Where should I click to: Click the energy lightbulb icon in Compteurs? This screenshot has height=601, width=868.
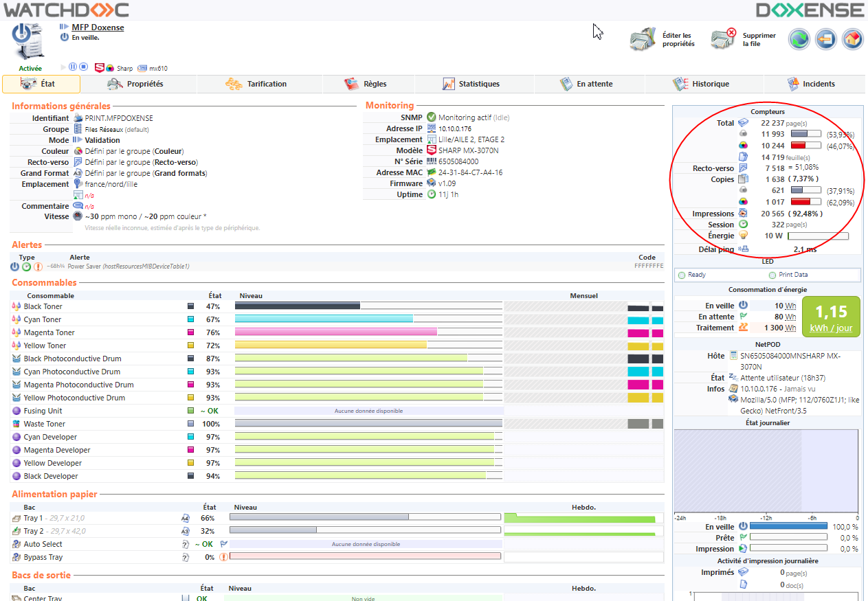[743, 236]
